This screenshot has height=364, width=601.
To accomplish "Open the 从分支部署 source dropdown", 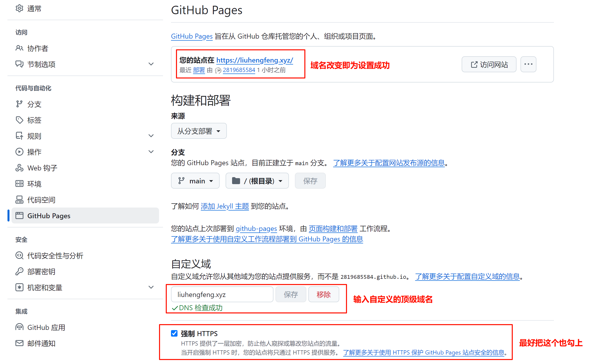I will coord(199,131).
